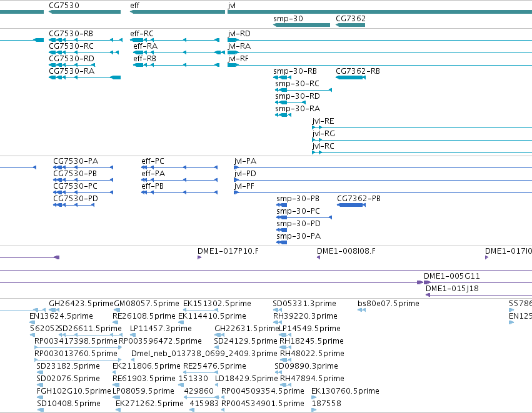532x413 pixels.
Task: Select the eff-PB protein feature
Action: pyautogui.click(x=179, y=192)
